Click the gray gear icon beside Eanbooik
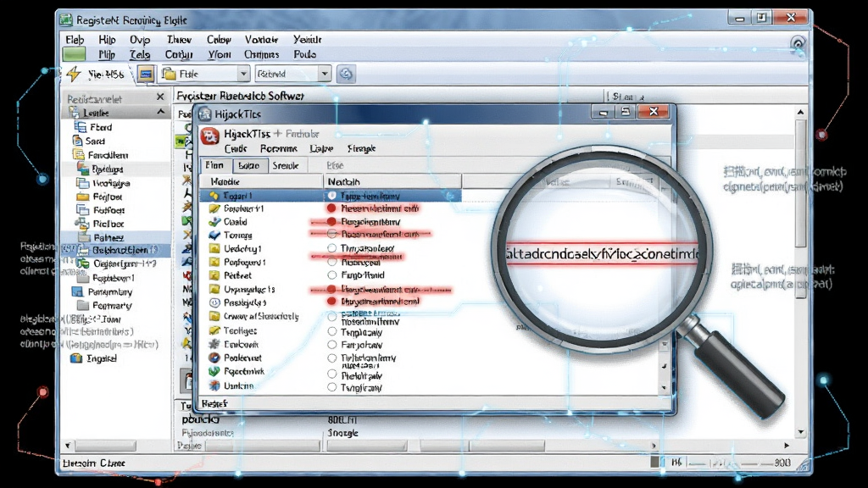Screen dimensions: 868x488 tap(214, 344)
